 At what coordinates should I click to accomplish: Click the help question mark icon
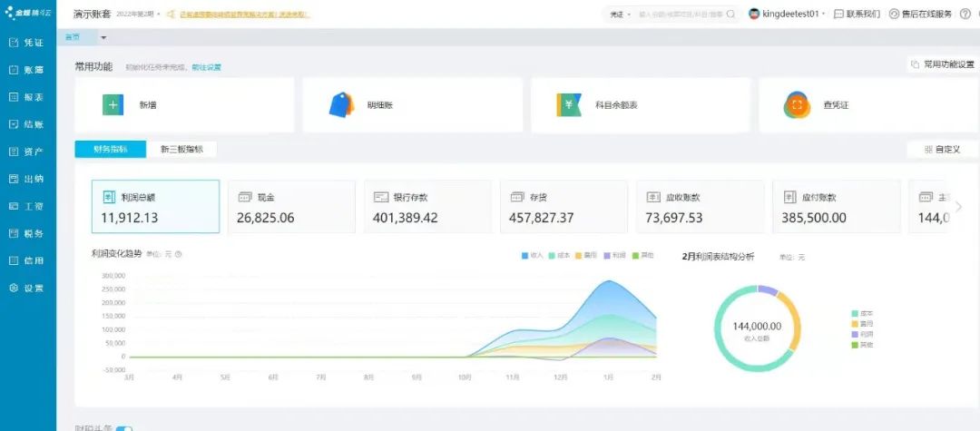pos(965,14)
